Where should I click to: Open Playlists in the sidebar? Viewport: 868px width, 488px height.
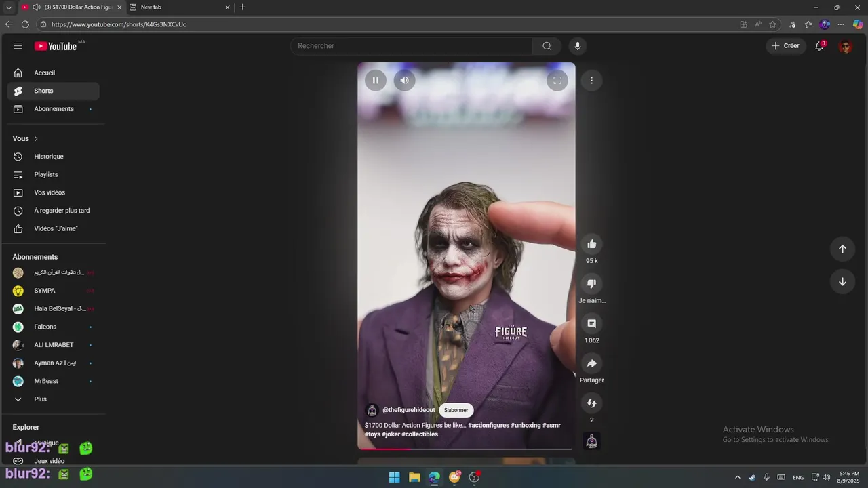pyautogui.click(x=54, y=175)
